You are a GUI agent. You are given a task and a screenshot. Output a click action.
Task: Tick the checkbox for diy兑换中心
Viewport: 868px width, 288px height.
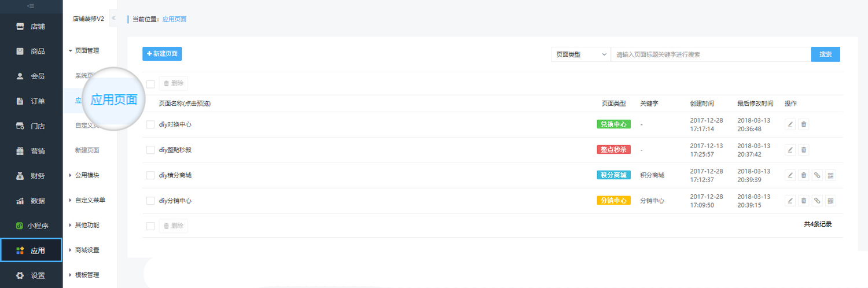click(x=150, y=124)
